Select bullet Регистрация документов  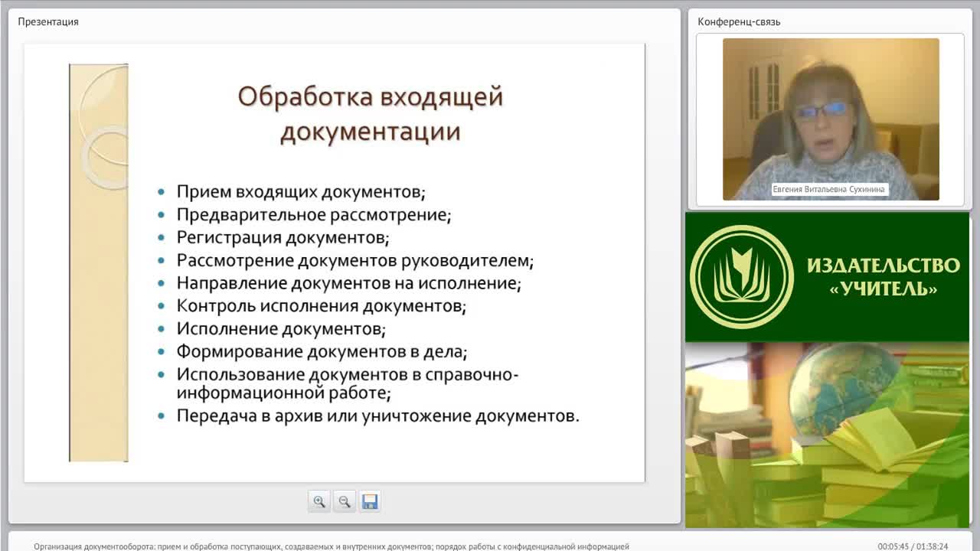coord(283,237)
